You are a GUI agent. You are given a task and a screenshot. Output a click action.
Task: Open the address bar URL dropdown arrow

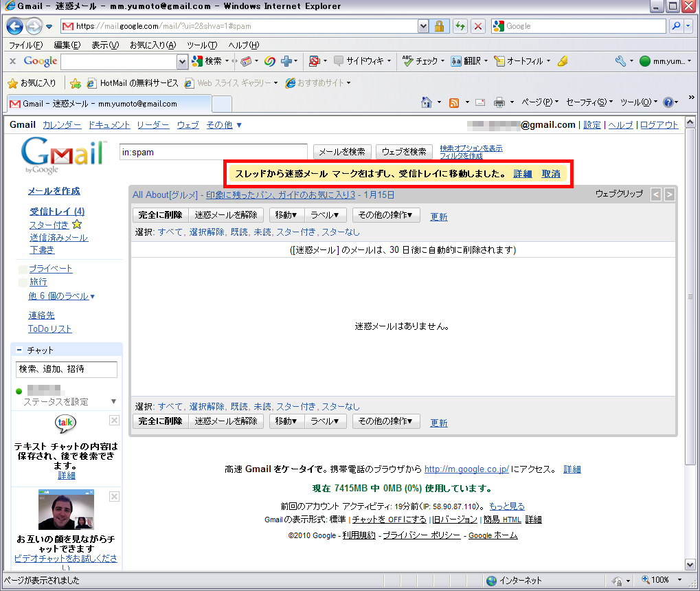[423, 26]
